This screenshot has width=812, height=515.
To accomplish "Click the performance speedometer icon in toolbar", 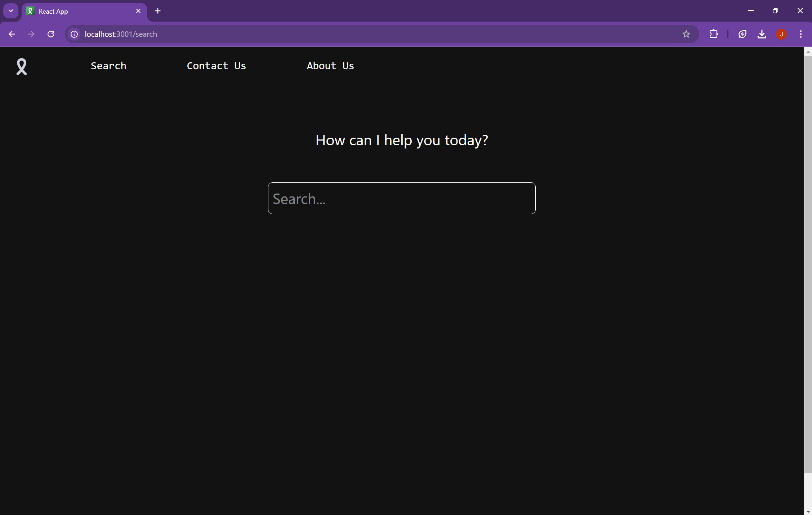I will tap(742, 34).
